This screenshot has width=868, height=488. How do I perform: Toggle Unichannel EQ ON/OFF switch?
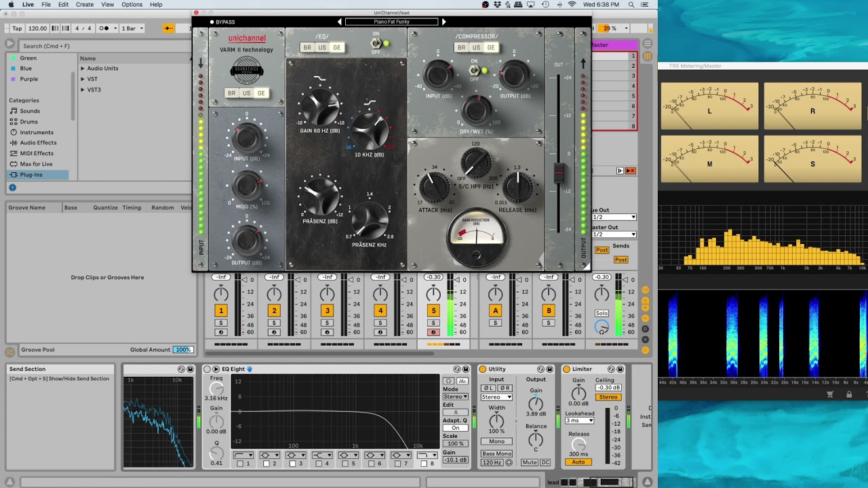pos(376,43)
